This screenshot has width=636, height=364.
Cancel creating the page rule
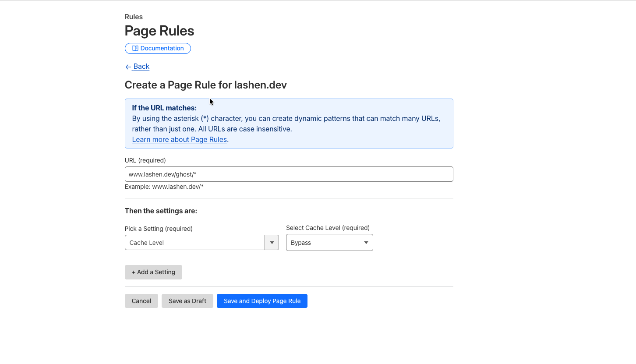tap(141, 301)
